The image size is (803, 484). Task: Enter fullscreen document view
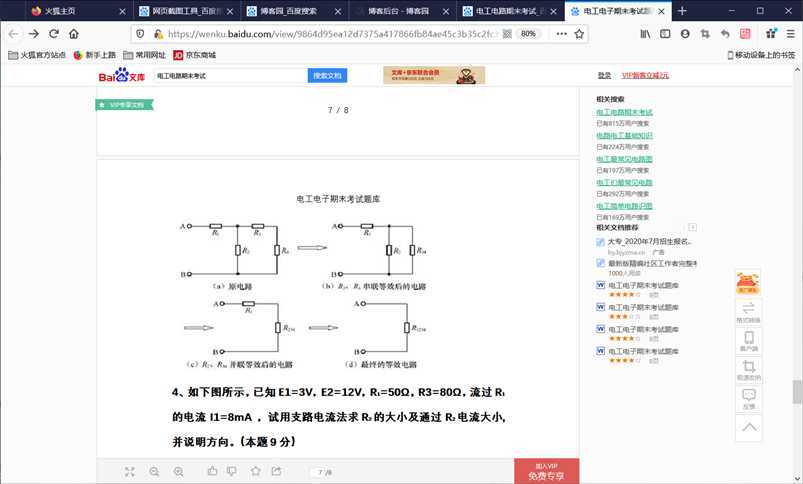pos(130,472)
